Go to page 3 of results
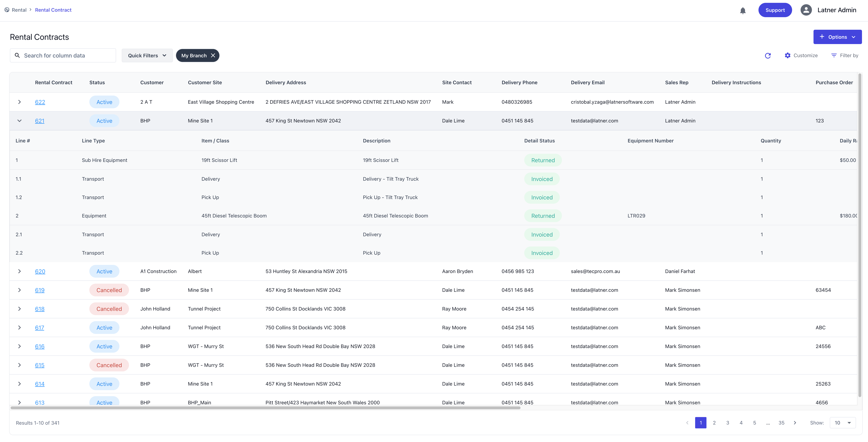 [728, 423]
